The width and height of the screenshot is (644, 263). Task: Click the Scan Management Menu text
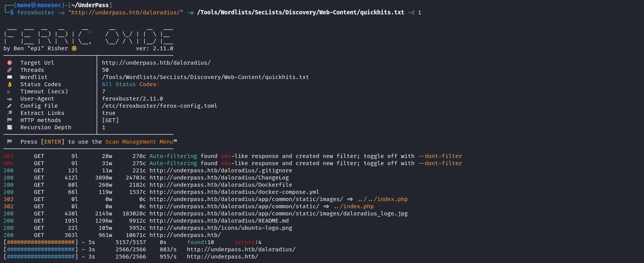139,142
